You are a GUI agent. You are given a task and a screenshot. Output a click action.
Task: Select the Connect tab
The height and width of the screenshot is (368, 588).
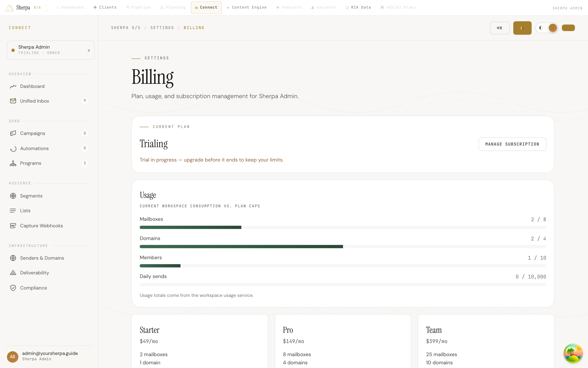206,8
